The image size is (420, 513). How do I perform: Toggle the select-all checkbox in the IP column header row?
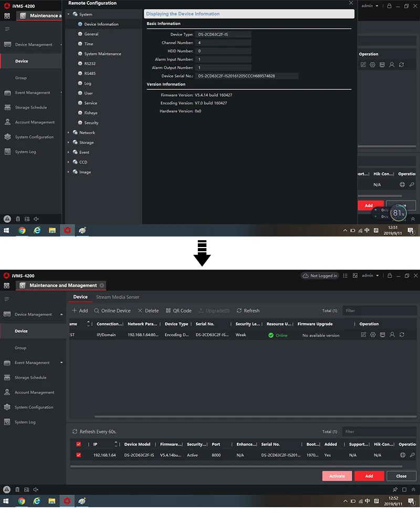click(x=78, y=444)
